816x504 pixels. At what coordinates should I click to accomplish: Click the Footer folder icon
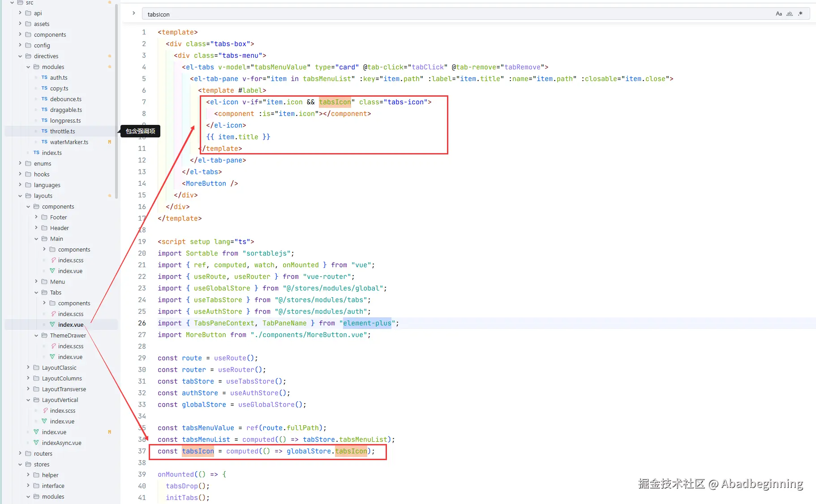pyautogui.click(x=44, y=217)
